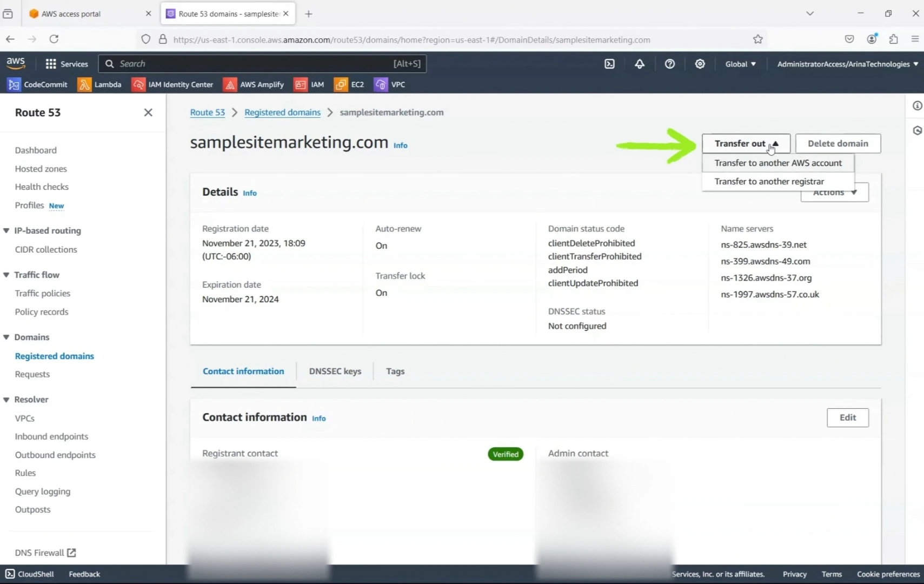This screenshot has height=584, width=924.
Task: Switch to the Contact information tab
Action: tap(243, 371)
